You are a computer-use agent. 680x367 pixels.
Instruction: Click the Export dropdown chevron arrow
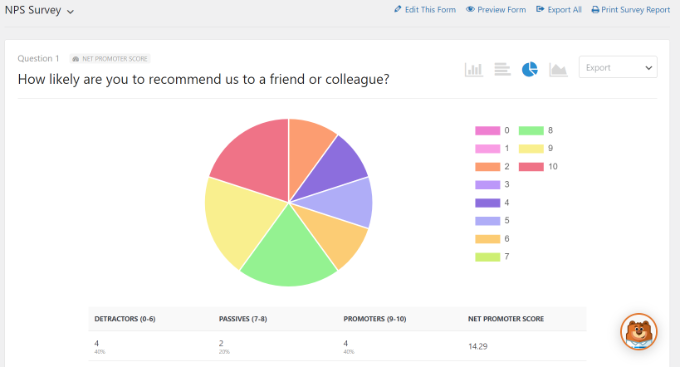click(x=648, y=68)
